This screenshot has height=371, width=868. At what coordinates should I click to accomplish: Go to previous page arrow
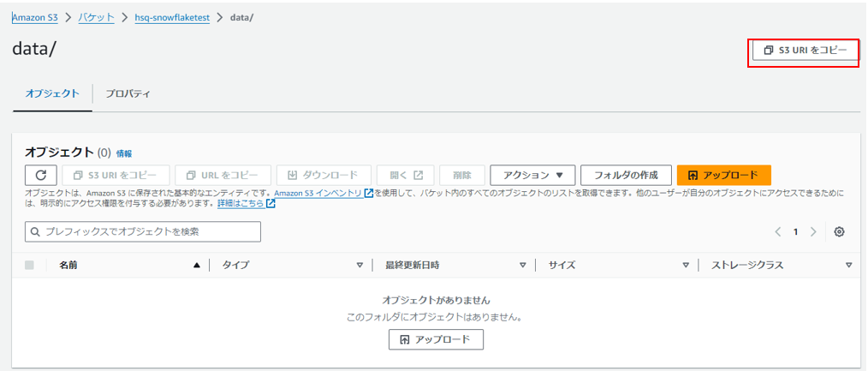pyautogui.click(x=778, y=232)
